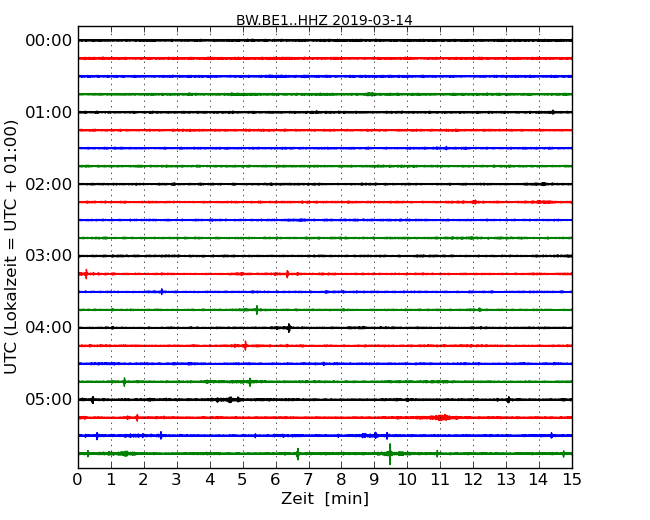Viewport: 650px width, 520px height.
Task: Click the green spike near minute 5.4, 03:45 trace
Action: tap(257, 310)
